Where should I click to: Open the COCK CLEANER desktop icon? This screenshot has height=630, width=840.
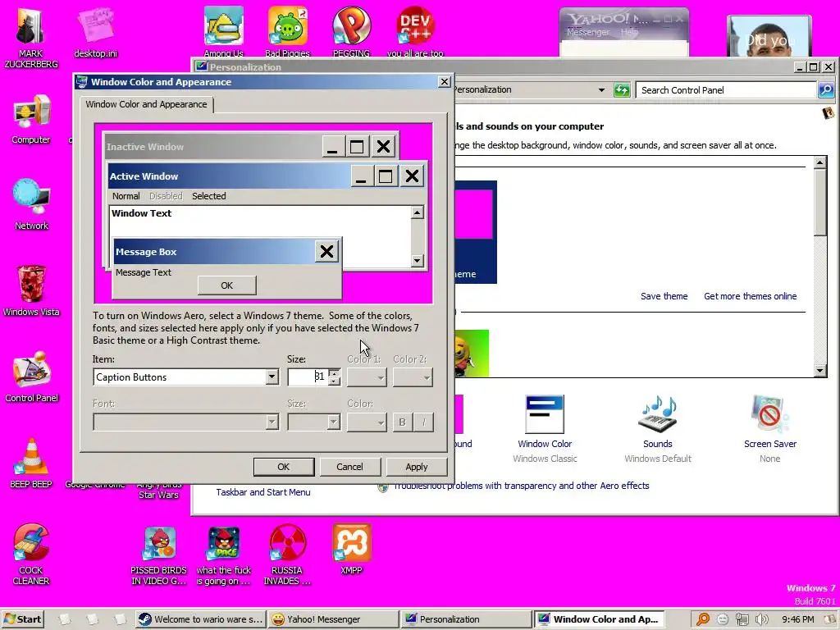point(31,554)
